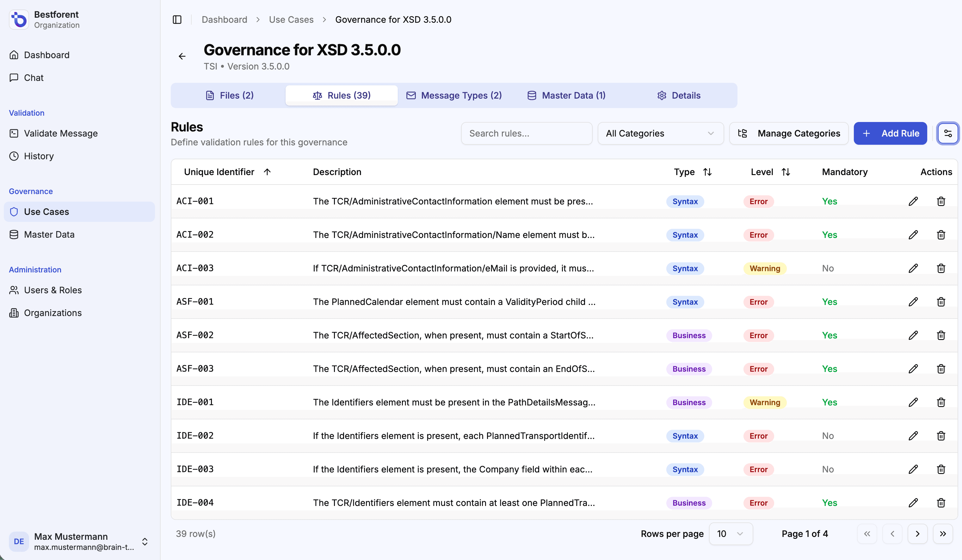Open the All Categories dropdown
Image resolution: width=962 pixels, height=560 pixels.
tap(660, 133)
